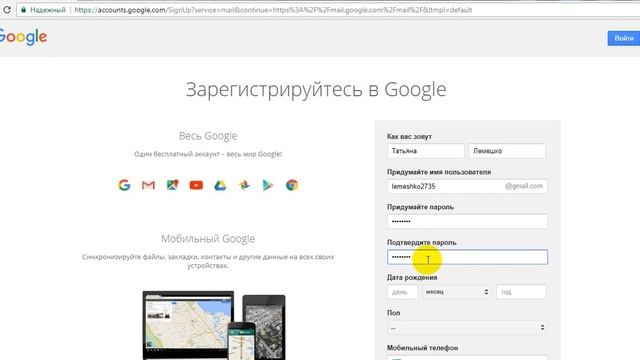Click the Google Search G icon
640x360 pixels.
click(124, 185)
